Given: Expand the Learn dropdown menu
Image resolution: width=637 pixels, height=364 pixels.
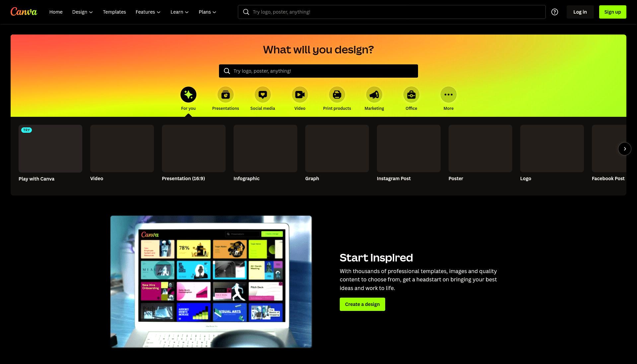Looking at the screenshot, I should coord(179,12).
